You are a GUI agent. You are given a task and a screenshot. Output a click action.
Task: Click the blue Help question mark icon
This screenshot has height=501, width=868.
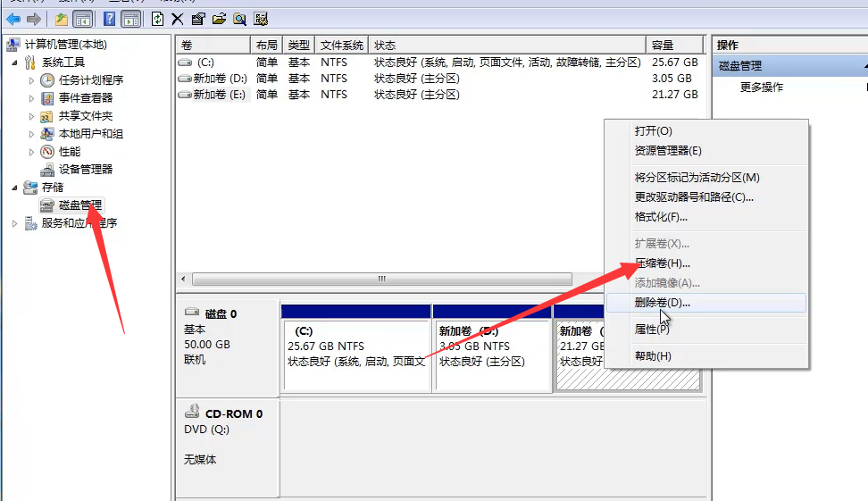point(110,19)
